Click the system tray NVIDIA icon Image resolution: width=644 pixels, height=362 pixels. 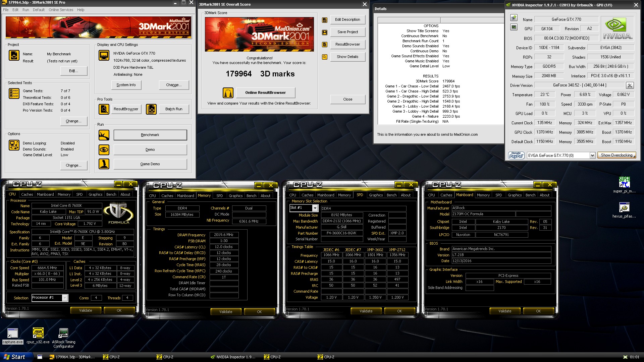(625, 357)
